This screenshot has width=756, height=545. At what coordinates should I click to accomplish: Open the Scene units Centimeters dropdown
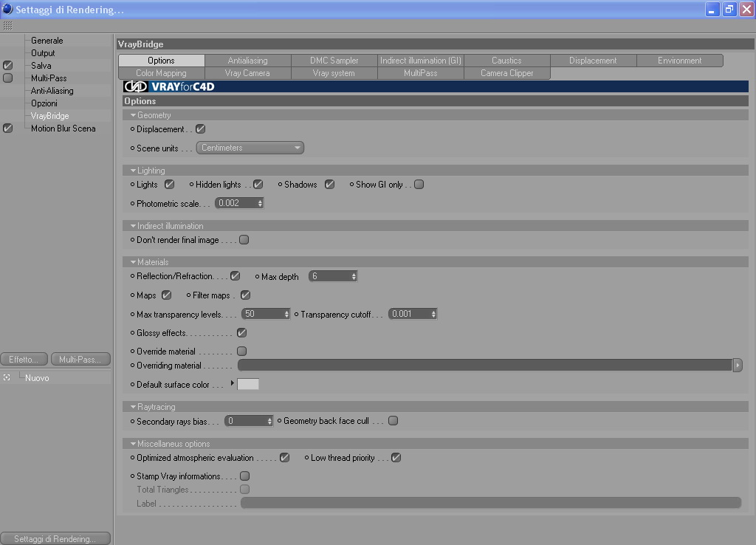tap(250, 148)
